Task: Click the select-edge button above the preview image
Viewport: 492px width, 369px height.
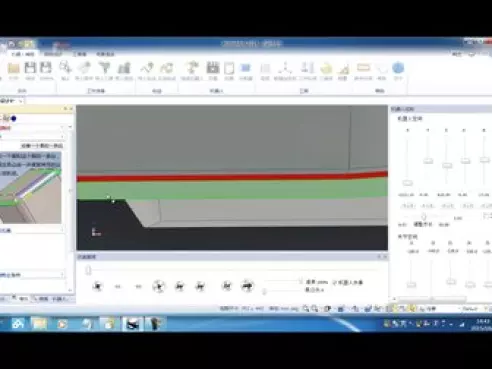Action: pyautogui.click(x=42, y=146)
